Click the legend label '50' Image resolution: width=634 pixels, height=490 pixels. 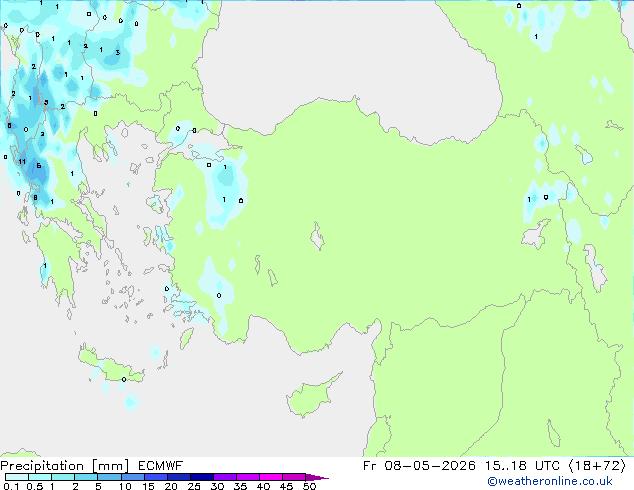click(x=309, y=486)
